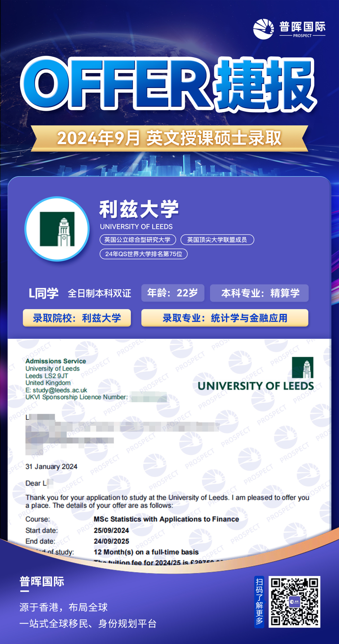The width and height of the screenshot is (339, 644).
Task: Select the tag 24年QS世界大学排名第75位
Action: [144, 254]
